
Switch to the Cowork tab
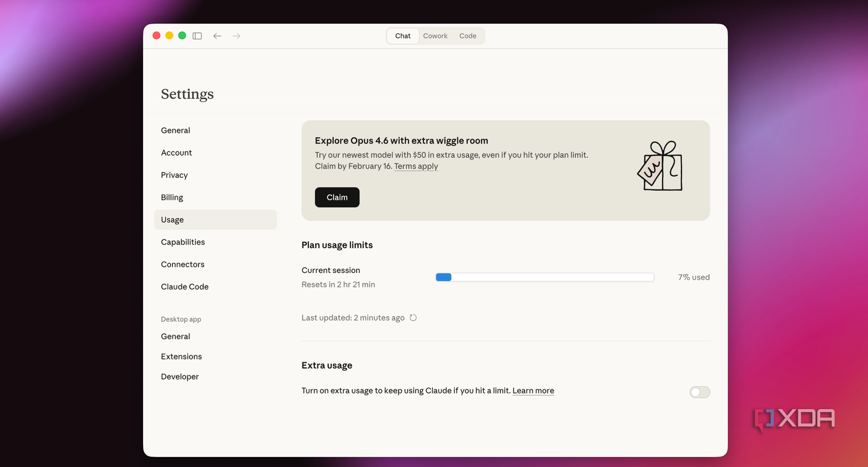click(435, 36)
